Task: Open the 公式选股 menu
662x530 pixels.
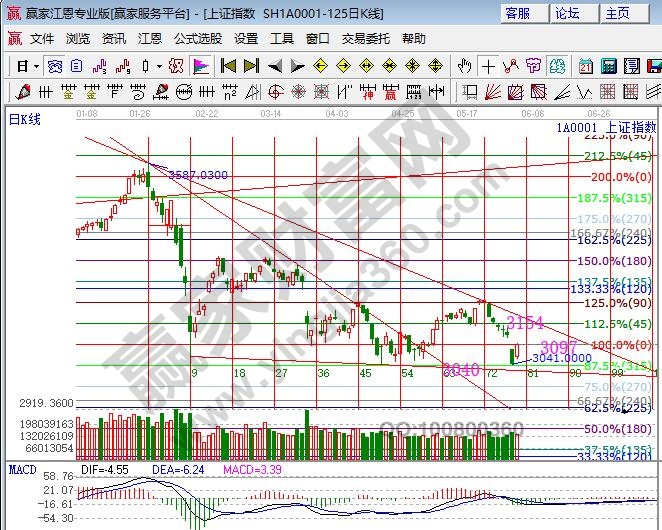Action: pyautogui.click(x=198, y=39)
